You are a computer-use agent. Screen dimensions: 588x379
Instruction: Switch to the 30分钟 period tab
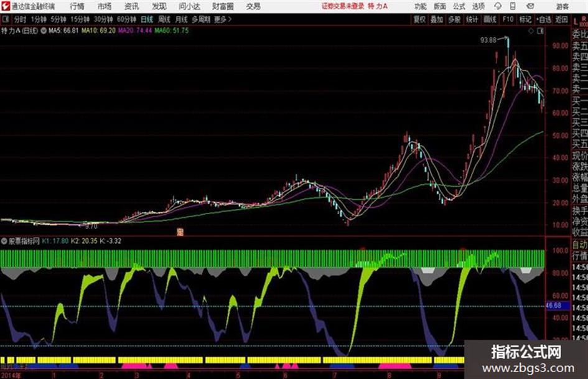point(103,19)
